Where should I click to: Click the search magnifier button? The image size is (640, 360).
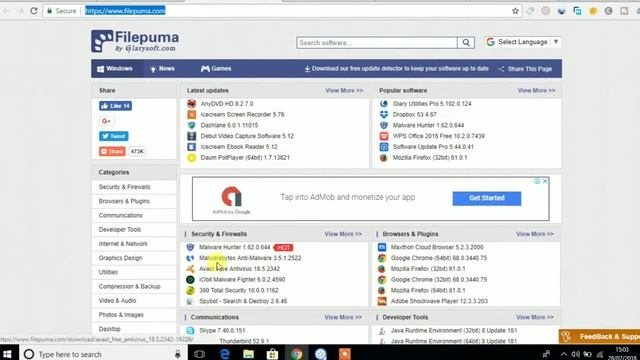pos(466,42)
